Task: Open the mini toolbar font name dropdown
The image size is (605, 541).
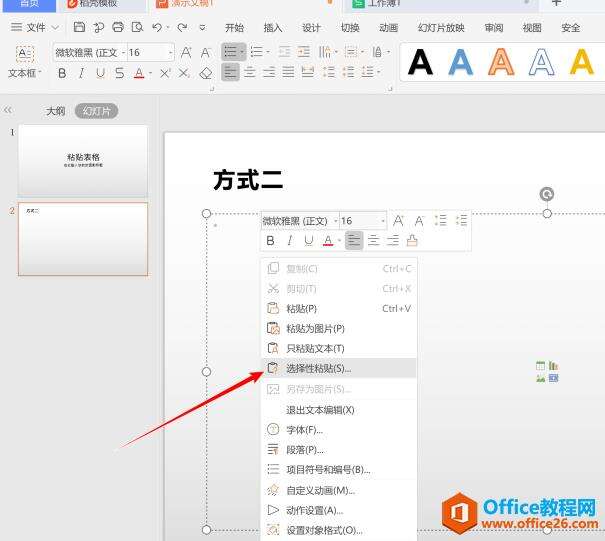Action: tap(336, 221)
